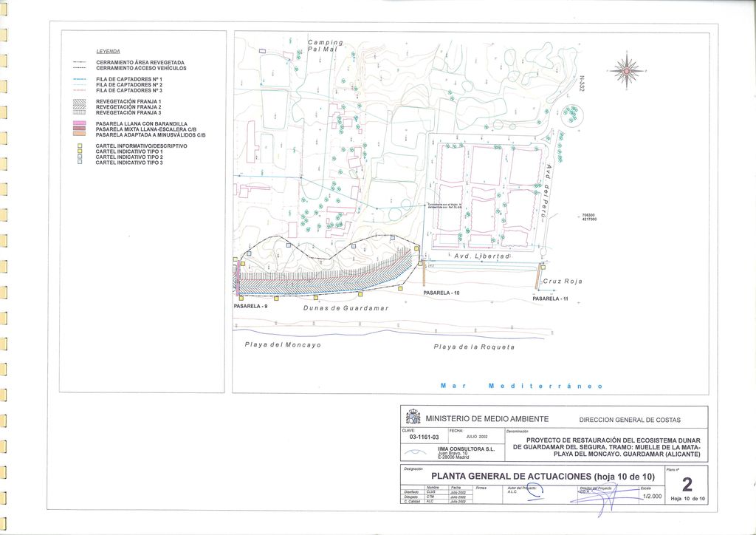Click the Fila de Captadores Nº 1 blue line symbol
This screenshot has height=535, width=756.
click(80, 78)
